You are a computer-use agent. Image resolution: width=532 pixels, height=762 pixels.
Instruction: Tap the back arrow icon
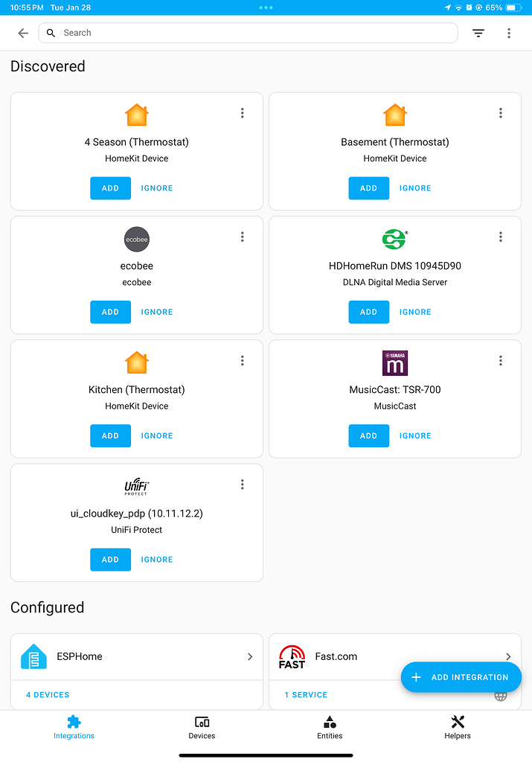[x=23, y=33]
